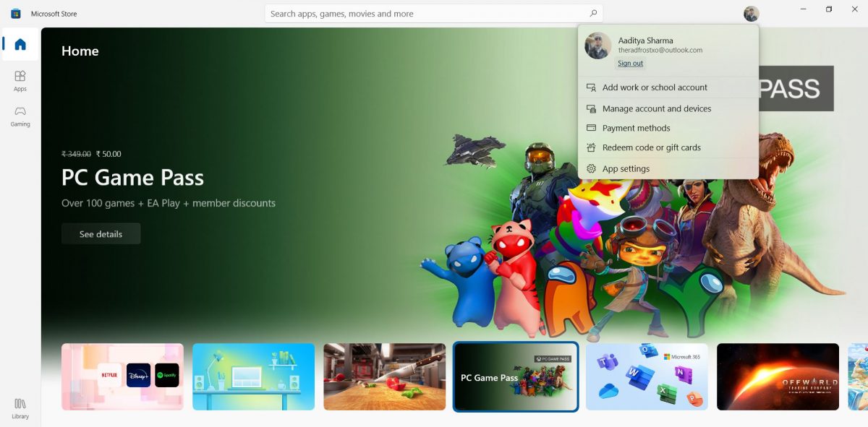This screenshot has width=868, height=427.
Task: Click the Manage account and devices icon
Action: click(591, 108)
